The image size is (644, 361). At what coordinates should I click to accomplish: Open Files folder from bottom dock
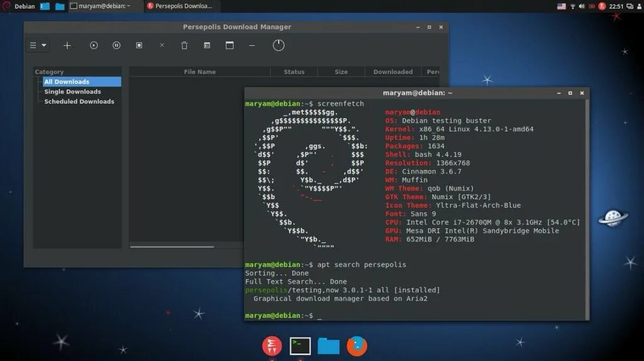click(x=328, y=346)
